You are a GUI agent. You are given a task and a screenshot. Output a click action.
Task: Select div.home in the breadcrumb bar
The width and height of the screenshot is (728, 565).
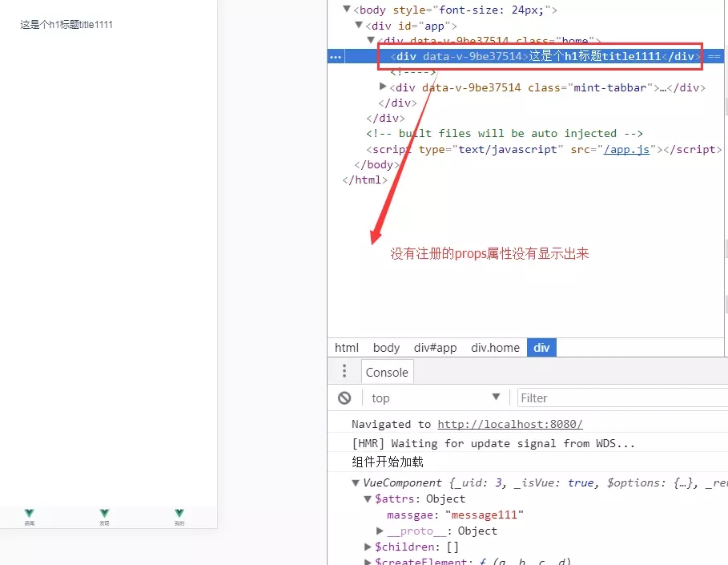click(495, 348)
